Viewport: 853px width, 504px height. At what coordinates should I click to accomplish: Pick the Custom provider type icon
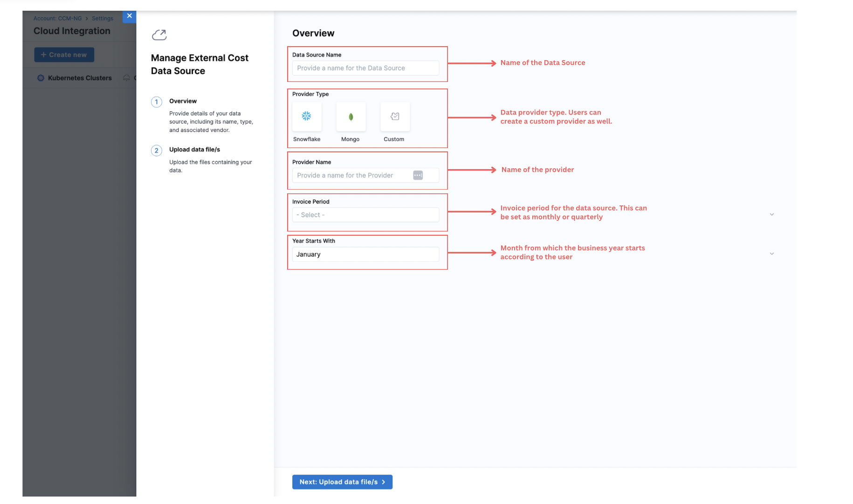tap(395, 116)
